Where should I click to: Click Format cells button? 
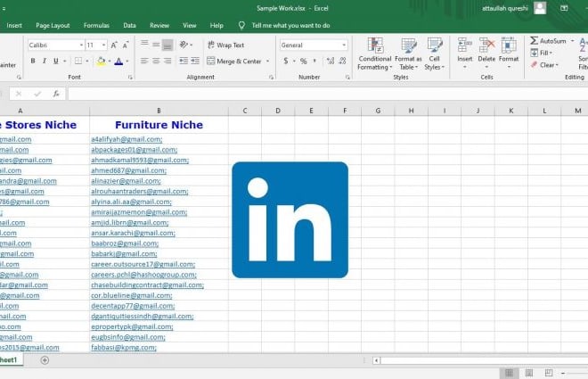point(509,53)
